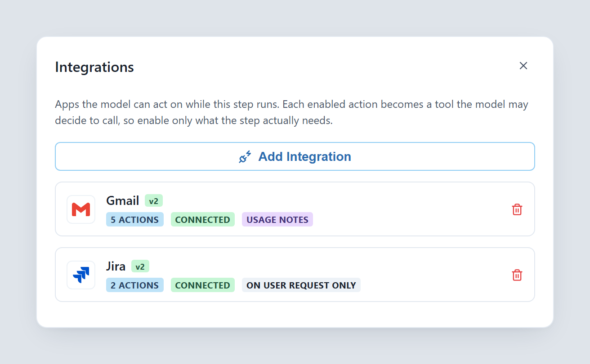Delete the Jira integration
The height and width of the screenshot is (364, 590).
click(x=517, y=275)
